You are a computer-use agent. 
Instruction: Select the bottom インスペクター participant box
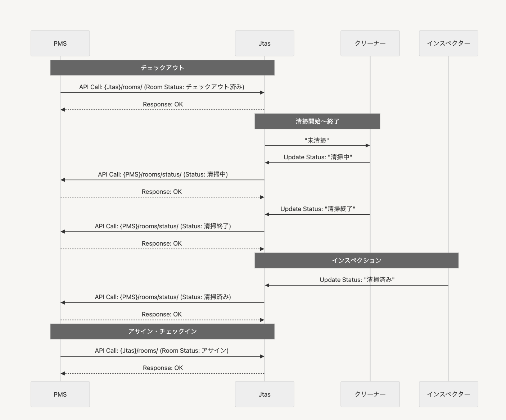pos(448,394)
